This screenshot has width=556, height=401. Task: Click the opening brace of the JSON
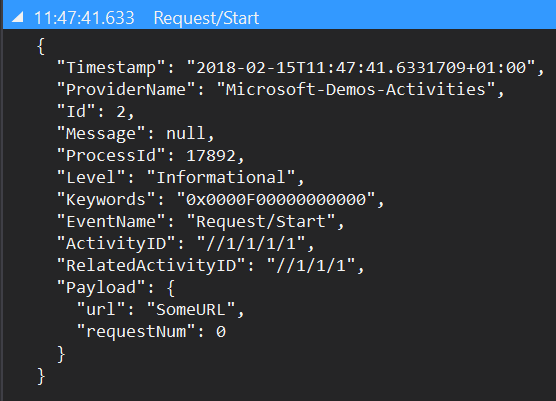(x=41, y=46)
